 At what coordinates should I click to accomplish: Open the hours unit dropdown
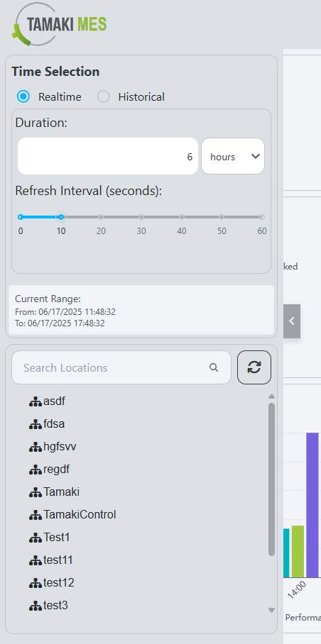pyautogui.click(x=233, y=156)
